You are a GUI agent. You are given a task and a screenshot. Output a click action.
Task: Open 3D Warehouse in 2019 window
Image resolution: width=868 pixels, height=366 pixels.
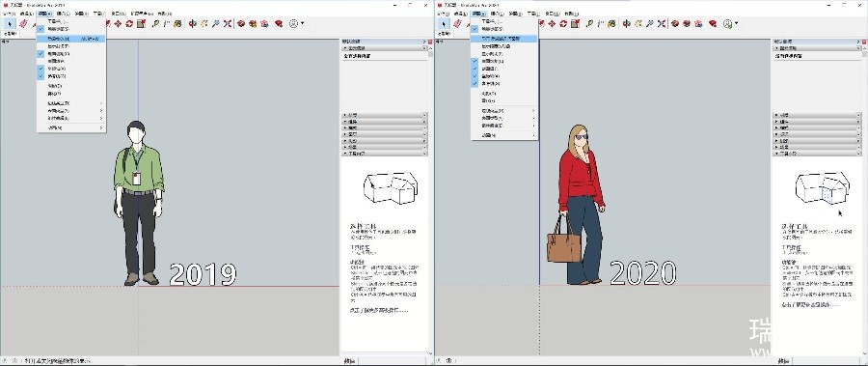point(241,24)
